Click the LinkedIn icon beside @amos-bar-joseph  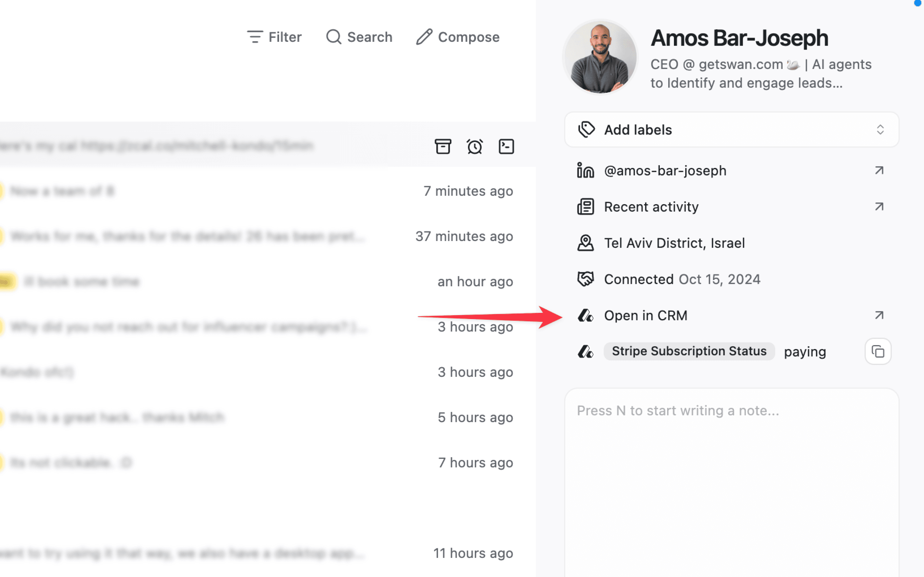[585, 170]
